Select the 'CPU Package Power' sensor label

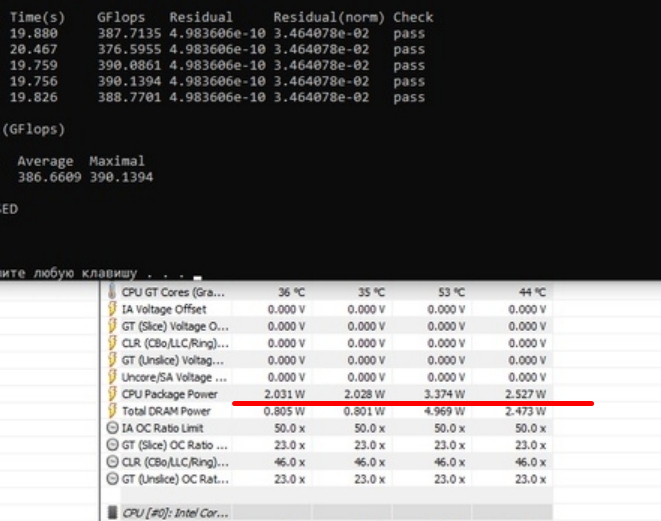coord(169,394)
